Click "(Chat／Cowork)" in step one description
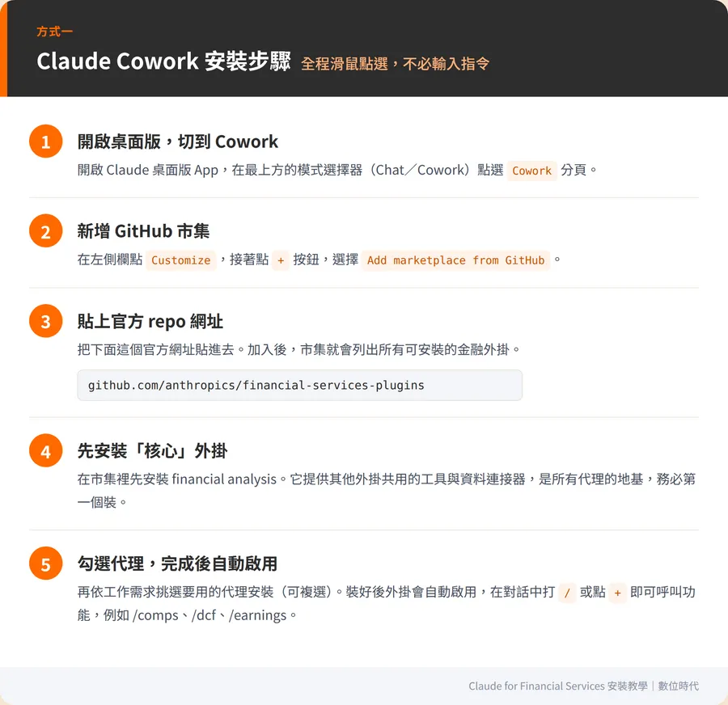 420,170
